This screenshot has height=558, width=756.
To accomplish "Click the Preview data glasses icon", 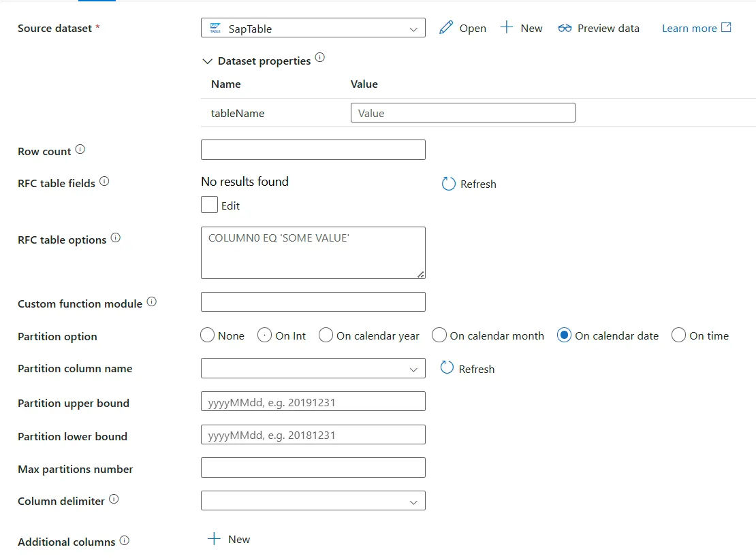I will point(565,28).
